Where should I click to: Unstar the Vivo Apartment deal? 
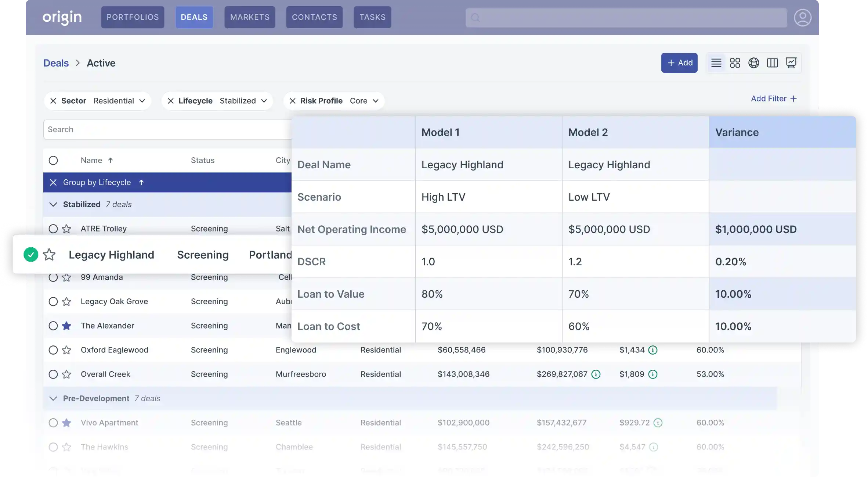tap(66, 423)
